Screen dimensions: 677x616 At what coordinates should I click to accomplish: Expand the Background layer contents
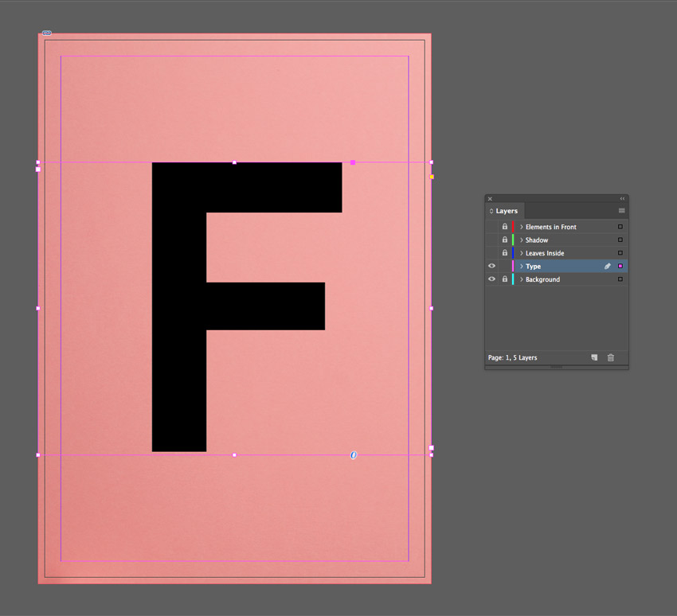(x=521, y=279)
